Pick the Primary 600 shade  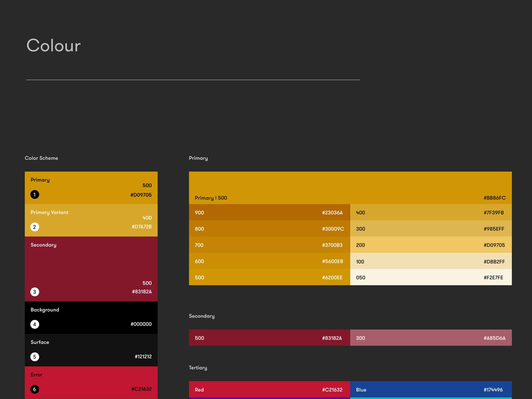pyautogui.click(x=269, y=261)
